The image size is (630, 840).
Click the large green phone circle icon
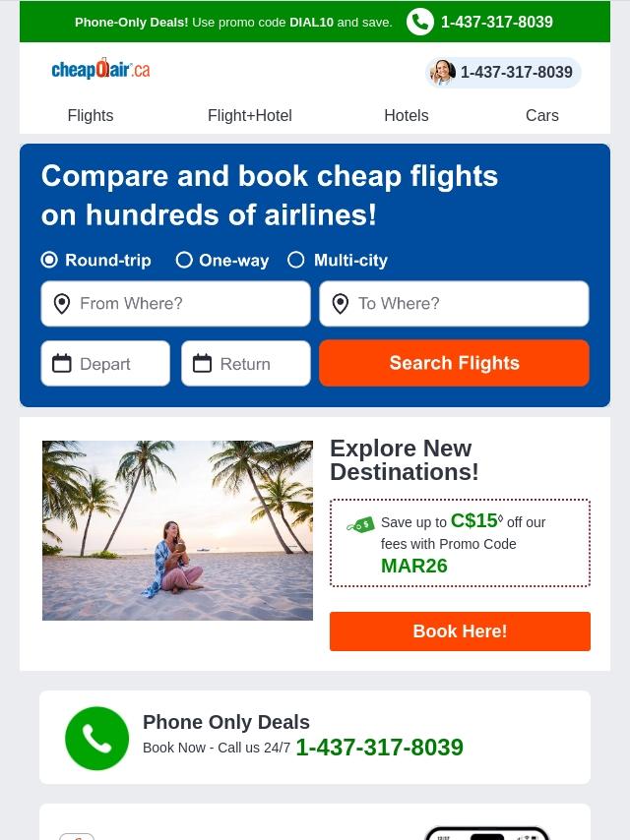[x=97, y=739]
